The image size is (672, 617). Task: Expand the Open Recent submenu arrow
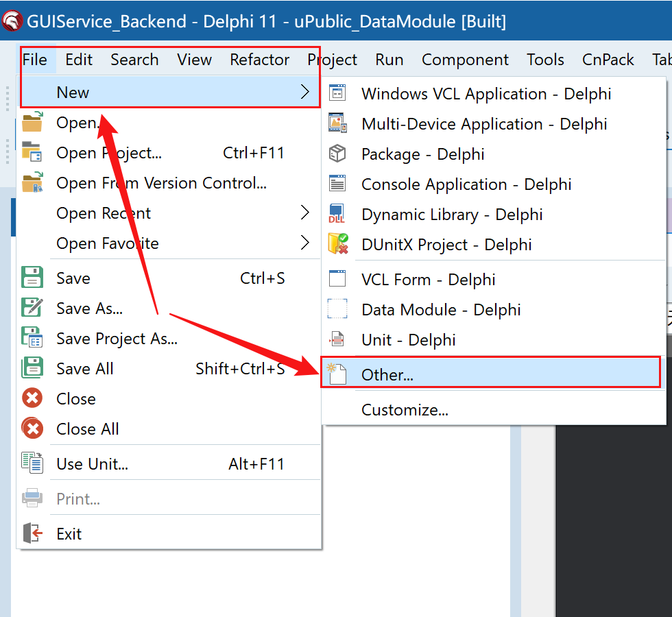tap(304, 213)
